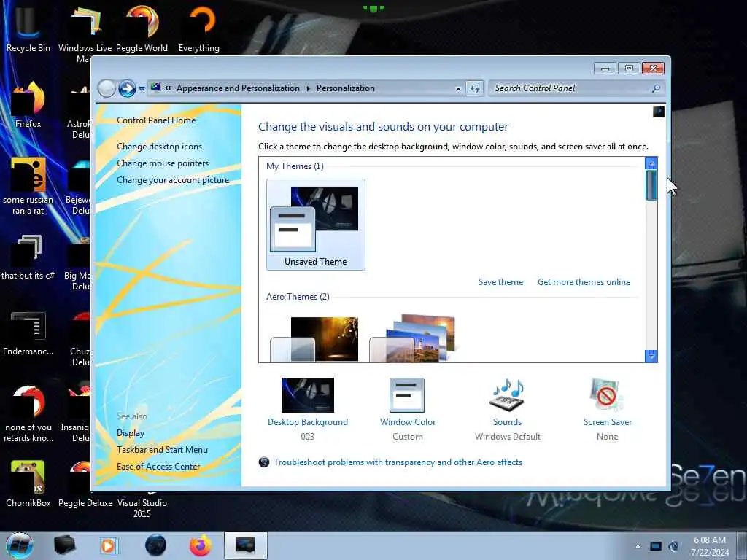Screen dimensions: 747x560
Task: Open the Screen Saver settings icon
Action: coord(606,394)
